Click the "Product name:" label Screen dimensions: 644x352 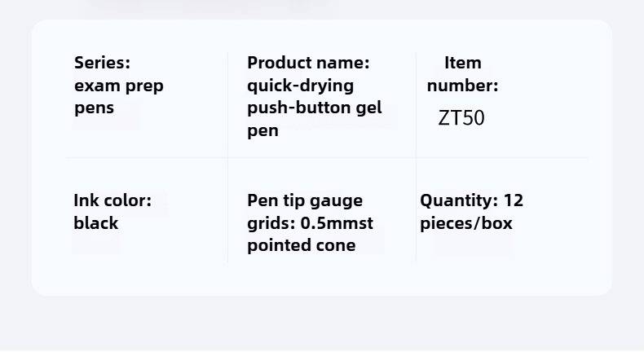tap(309, 63)
